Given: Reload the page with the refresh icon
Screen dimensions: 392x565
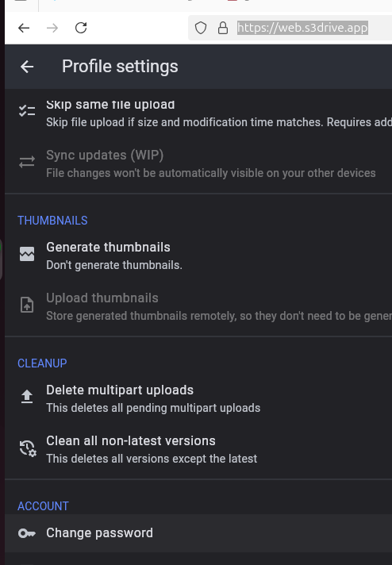Looking at the screenshot, I should pos(81,28).
